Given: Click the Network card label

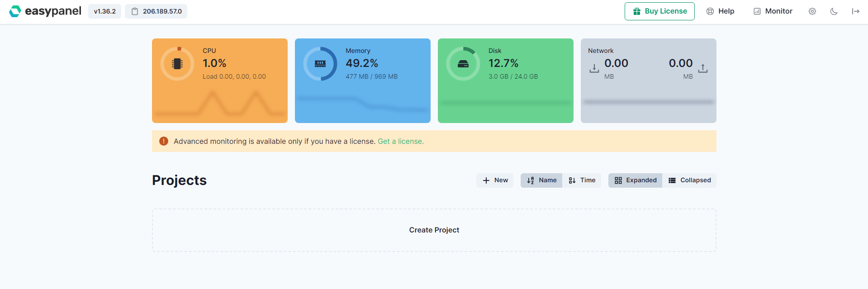Looking at the screenshot, I should click(x=601, y=51).
